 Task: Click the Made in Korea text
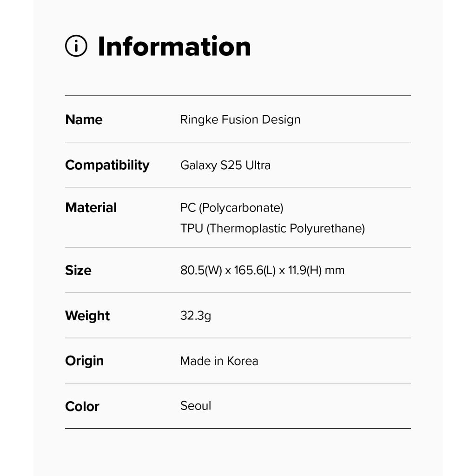tap(219, 361)
